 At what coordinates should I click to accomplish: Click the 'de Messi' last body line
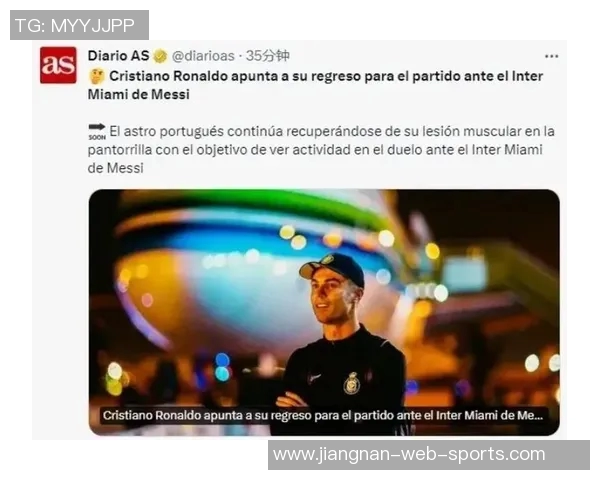[116, 168]
